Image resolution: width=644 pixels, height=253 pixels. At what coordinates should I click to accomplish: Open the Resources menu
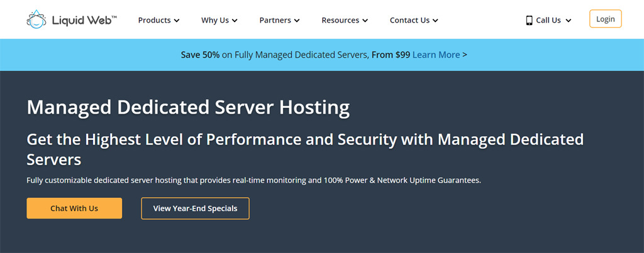click(345, 20)
